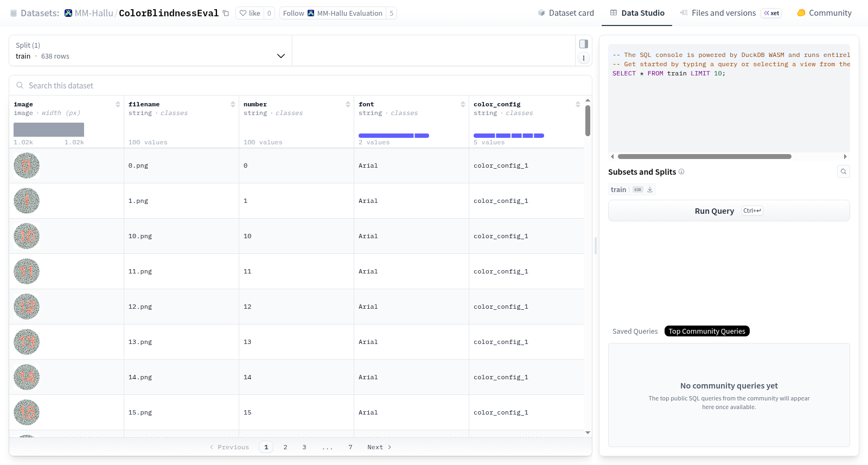Screen dimensions: 868x465
Task: Click the Search this dataset field
Action: [300, 86]
